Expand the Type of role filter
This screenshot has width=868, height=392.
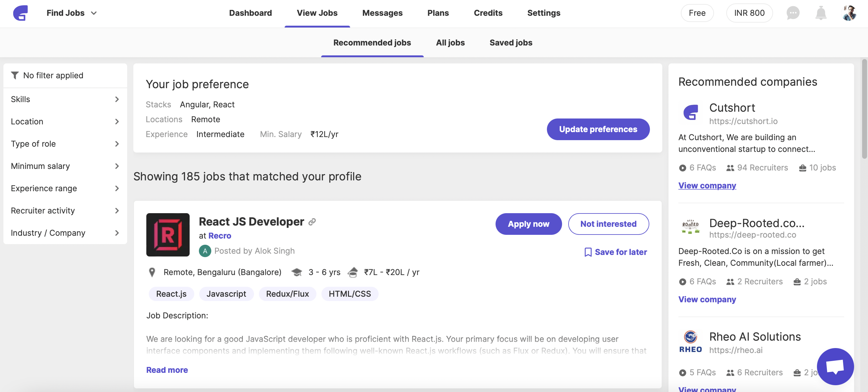(65, 144)
